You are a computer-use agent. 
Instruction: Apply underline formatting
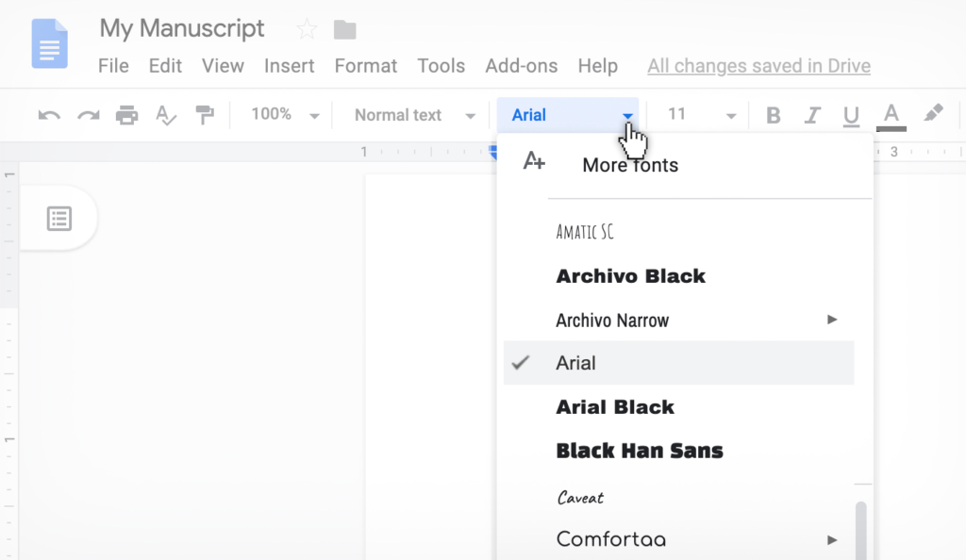(851, 114)
